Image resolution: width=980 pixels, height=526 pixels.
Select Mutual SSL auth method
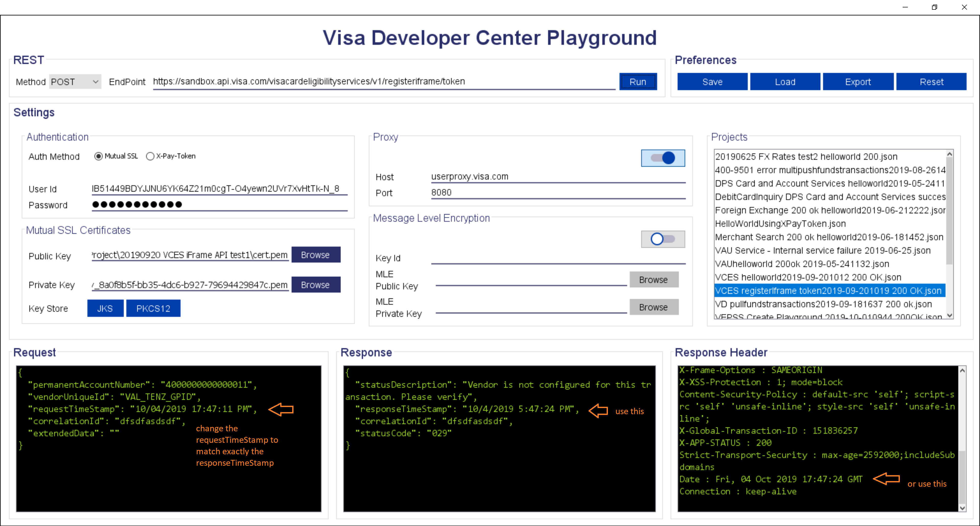tap(116, 156)
